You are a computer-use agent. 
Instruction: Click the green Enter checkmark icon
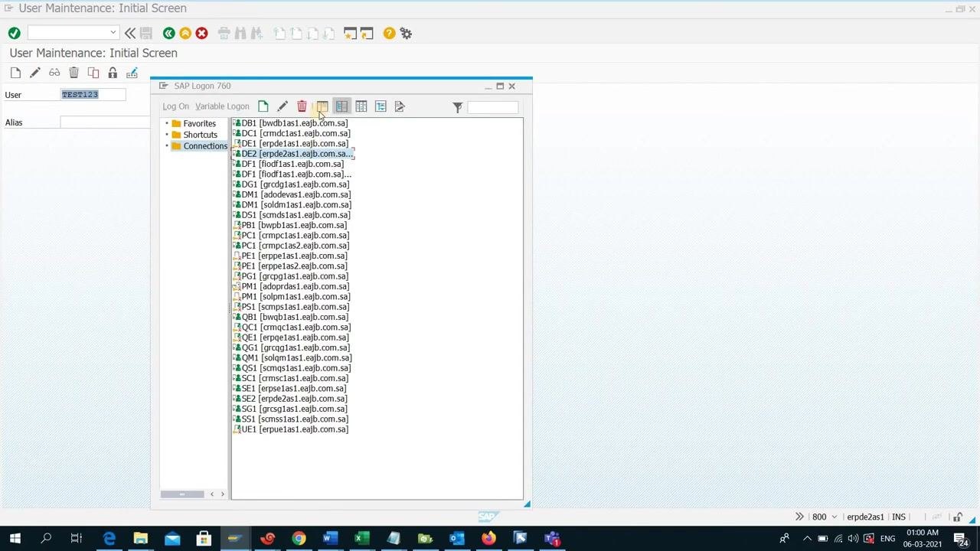[x=14, y=33]
